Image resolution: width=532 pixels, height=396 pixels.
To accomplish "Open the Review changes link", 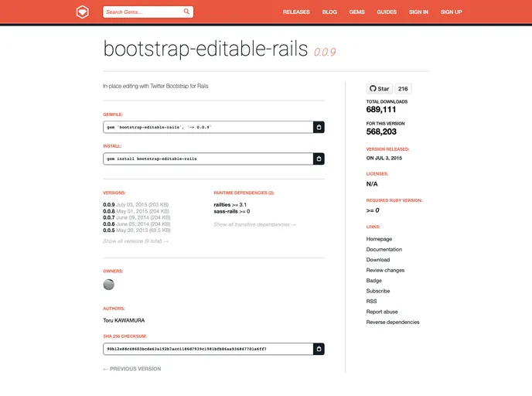I will click(385, 270).
